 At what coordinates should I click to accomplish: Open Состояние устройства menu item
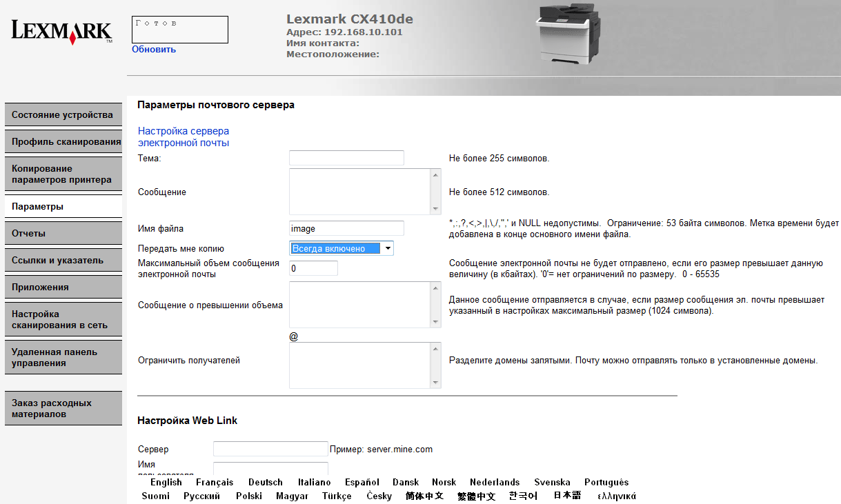coord(63,114)
